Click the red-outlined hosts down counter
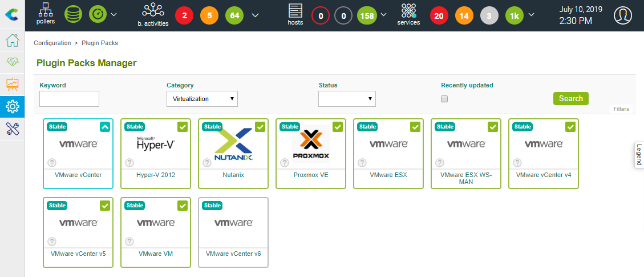 tap(321, 15)
